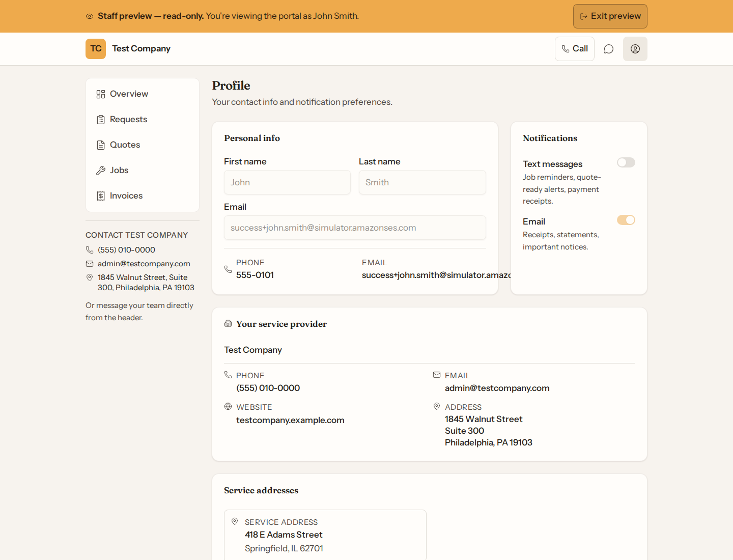This screenshot has width=733, height=560.
Task: Click the envelope icon beside sidebar admin email
Action: [x=90, y=264]
